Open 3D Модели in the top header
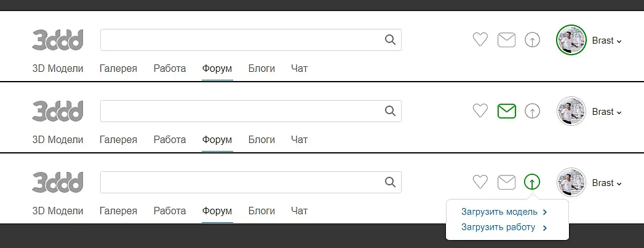Screen dimensions: 644x248 pyautogui.click(x=58, y=69)
